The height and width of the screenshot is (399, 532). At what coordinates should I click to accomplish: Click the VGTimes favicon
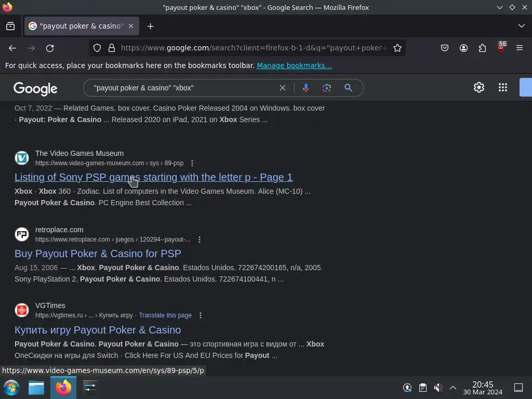(x=22, y=310)
